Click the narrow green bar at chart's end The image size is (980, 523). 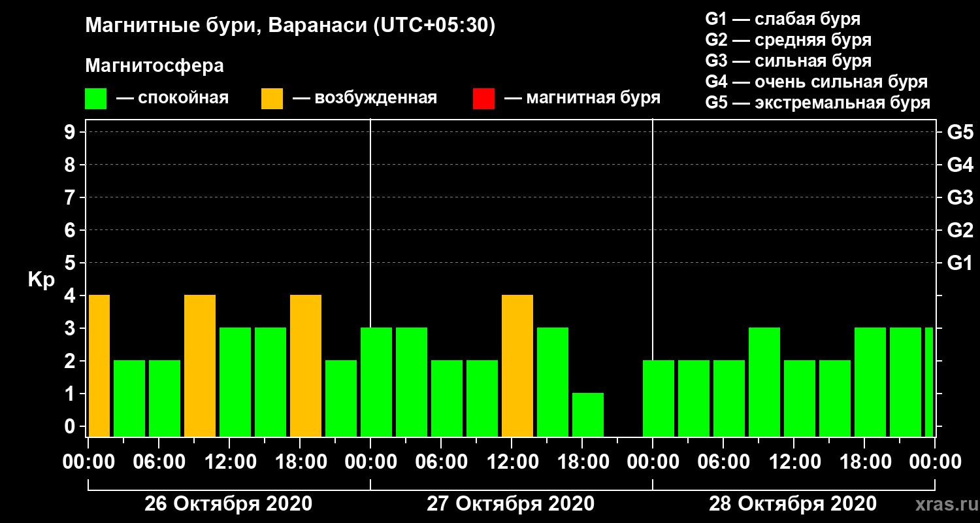point(929,382)
